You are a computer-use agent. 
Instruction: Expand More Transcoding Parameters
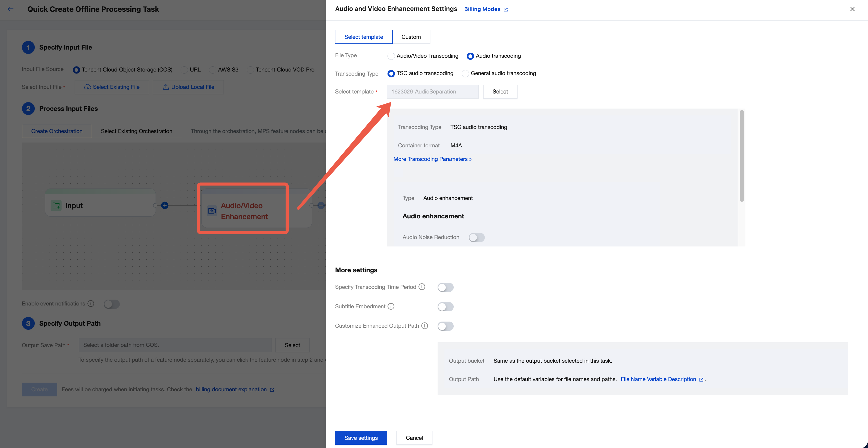tap(433, 159)
